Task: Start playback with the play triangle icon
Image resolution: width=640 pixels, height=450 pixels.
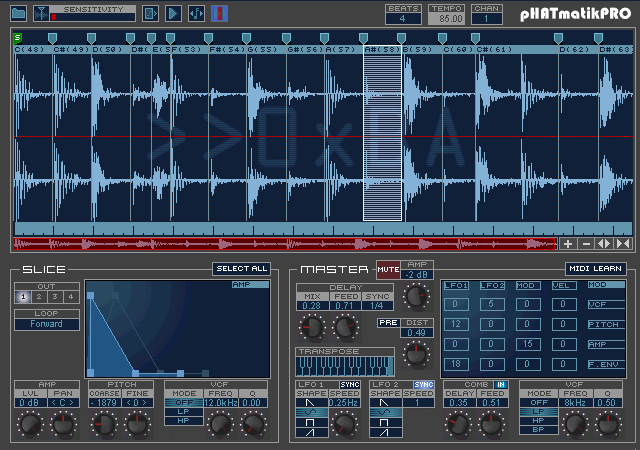Action: pos(173,13)
